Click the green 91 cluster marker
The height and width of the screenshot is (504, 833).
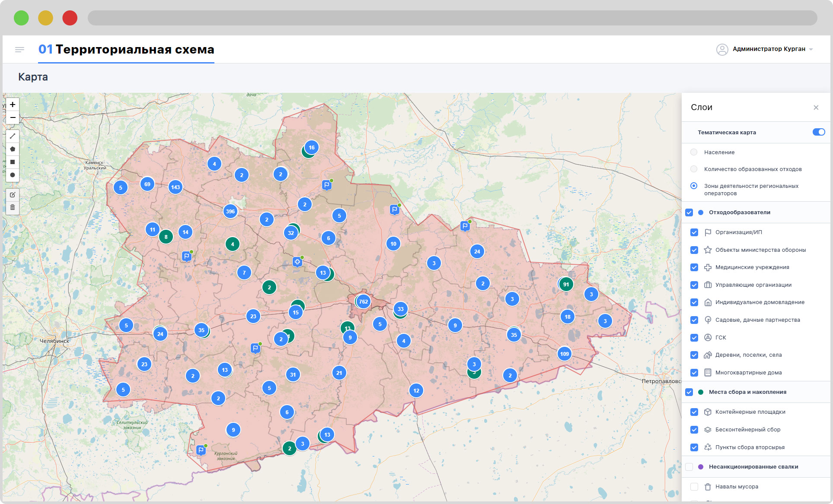[566, 284]
